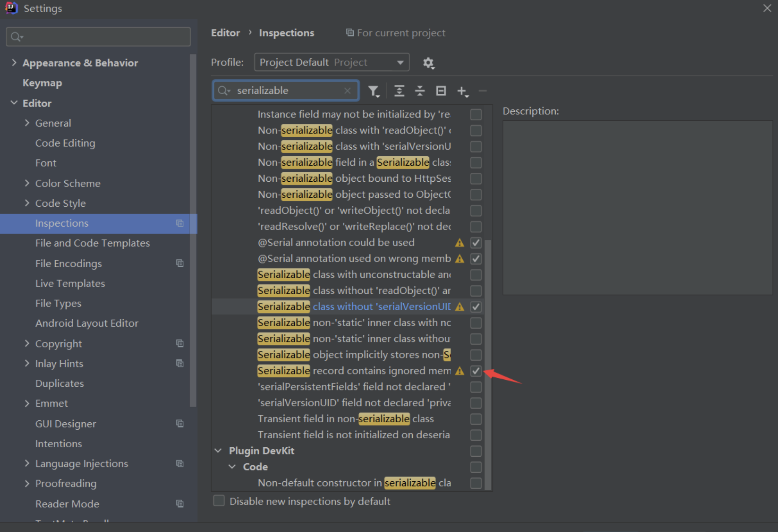Toggle '@Serial annotation could be used' checkbox
This screenshot has width=778, height=532.
point(475,243)
